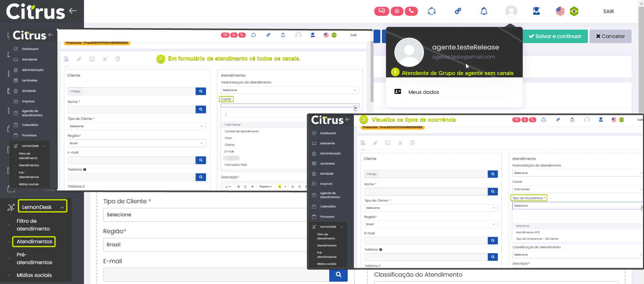The width and height of the screenshot is (644, 284).
Task: Click the gray Cancelar button
Action: 610,36
